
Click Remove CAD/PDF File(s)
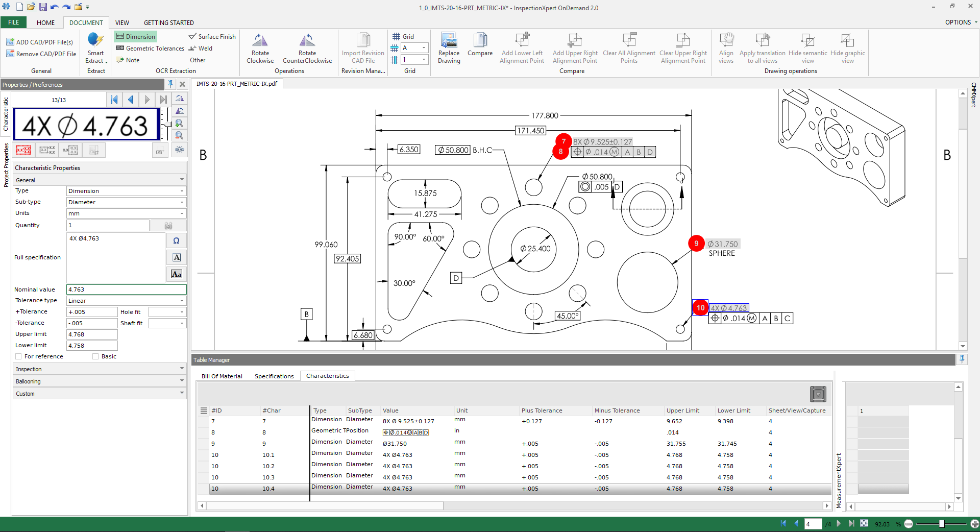coord(41,54)
